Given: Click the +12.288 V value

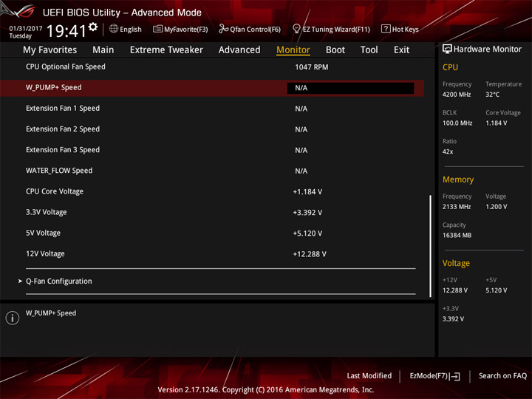Looking at the screenshot, I should click(310, 254).
